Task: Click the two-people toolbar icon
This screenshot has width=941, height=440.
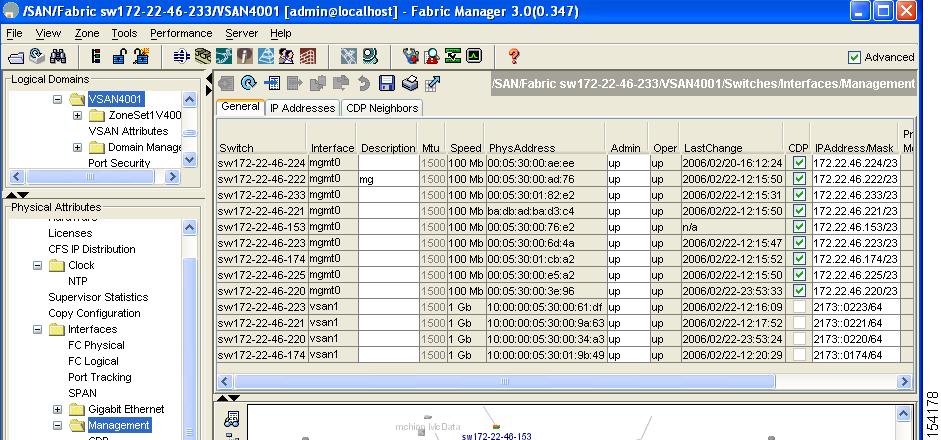Action: click(287, 56)
